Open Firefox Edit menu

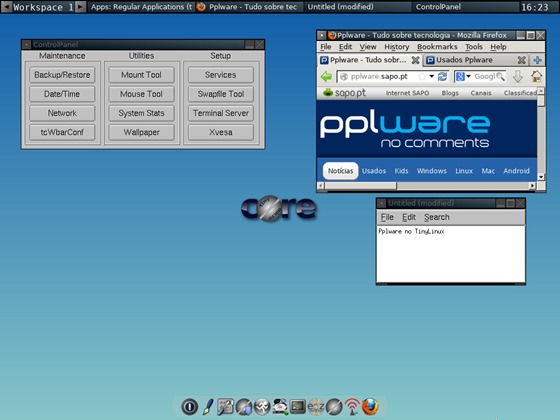(345, 47)
